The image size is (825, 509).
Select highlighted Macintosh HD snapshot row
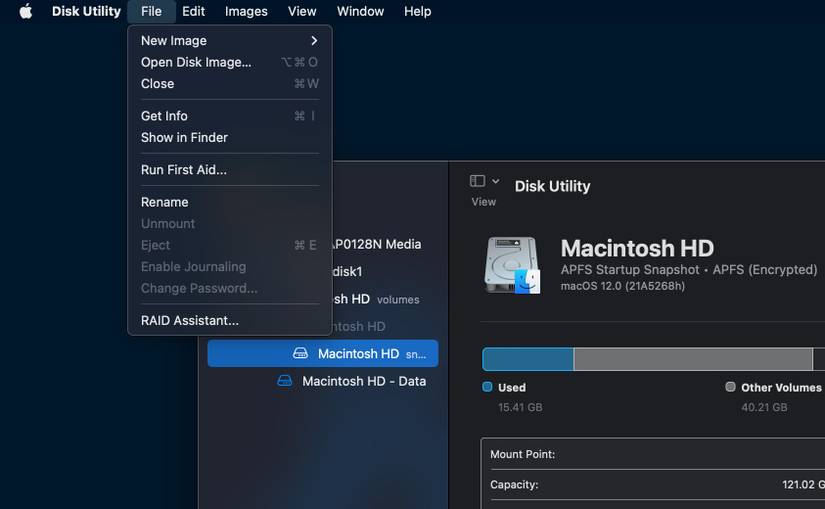click(323, 353)
